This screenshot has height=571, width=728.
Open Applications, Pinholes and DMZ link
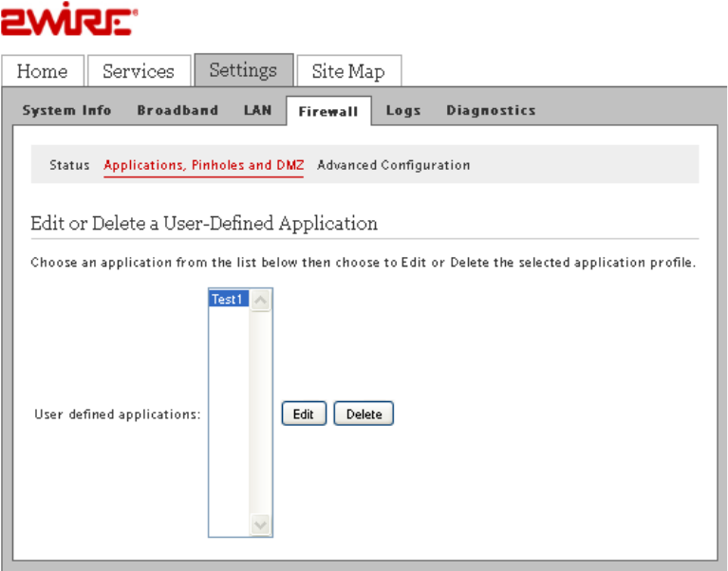[204, 166]
